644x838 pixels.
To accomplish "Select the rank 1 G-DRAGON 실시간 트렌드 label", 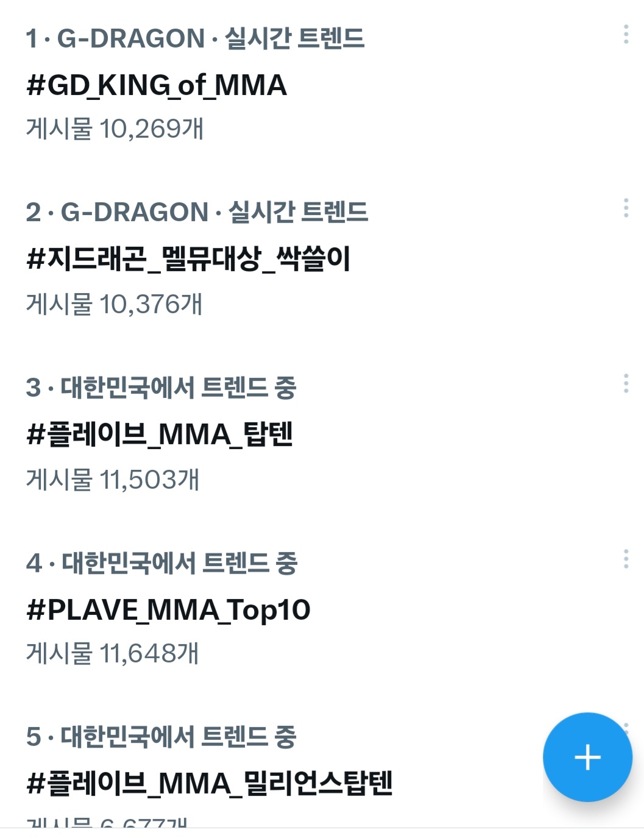I will (195, 38).
